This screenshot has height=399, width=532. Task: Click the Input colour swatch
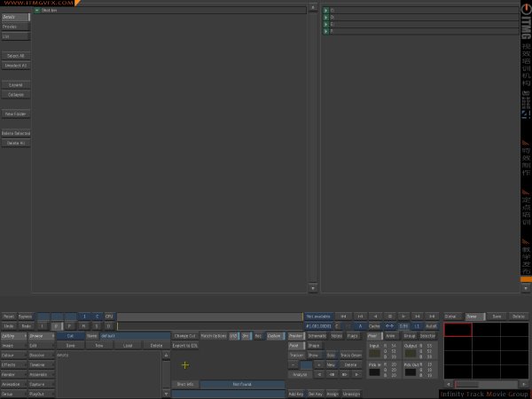click(x=374, y=354)
